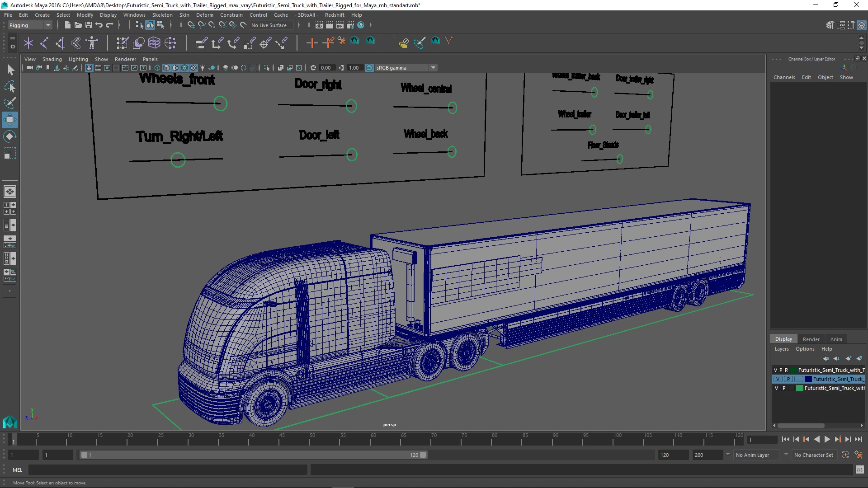Switch to the Anim tab
This screenshot has width=868, height=488.
coord(836,338)
